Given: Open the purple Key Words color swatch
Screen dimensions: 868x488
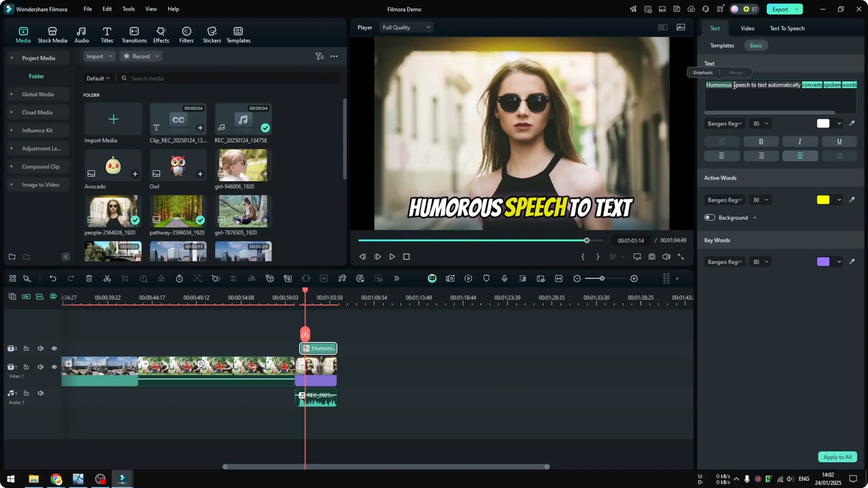Looking at the screenshot, I should (823, 262).
